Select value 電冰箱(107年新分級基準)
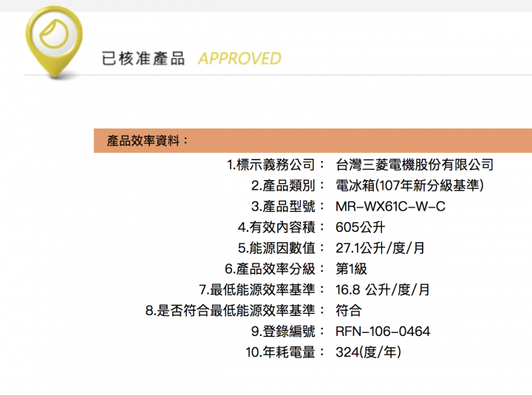 (x=409, y=185)
